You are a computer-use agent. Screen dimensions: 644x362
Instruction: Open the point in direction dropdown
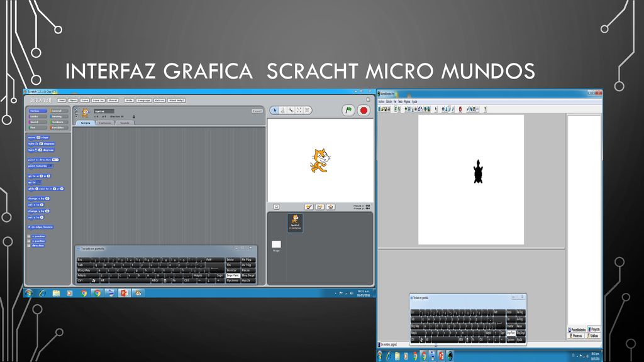click(55, 160)
